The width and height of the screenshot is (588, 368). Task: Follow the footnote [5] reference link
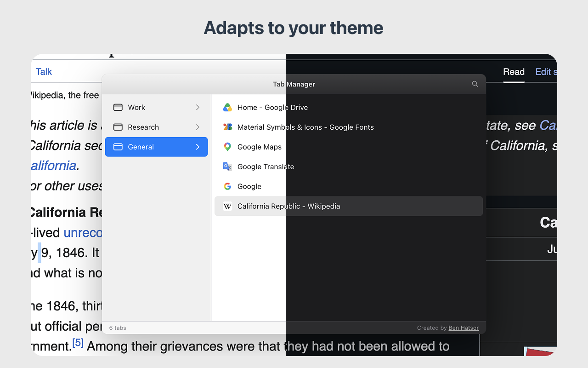[78, 343]
